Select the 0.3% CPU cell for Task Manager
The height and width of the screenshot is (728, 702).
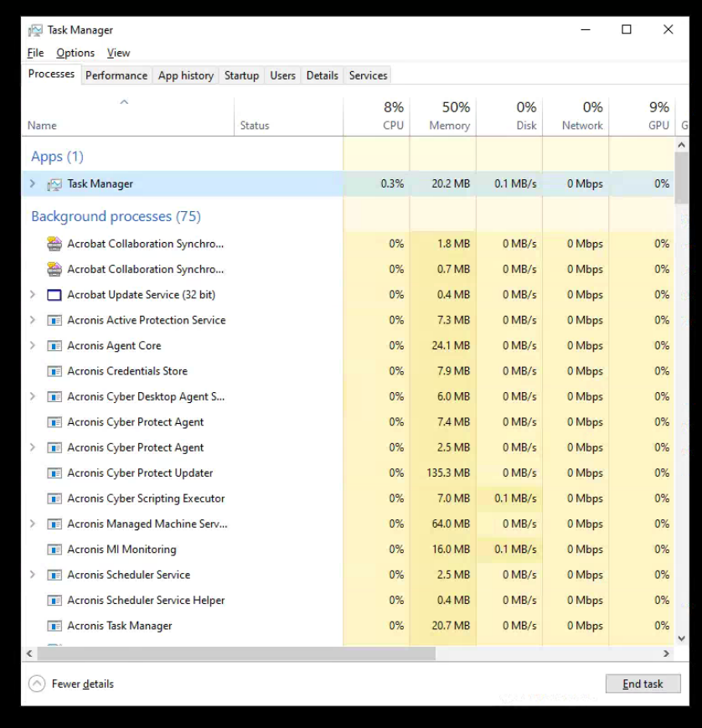tap(376, 183)
